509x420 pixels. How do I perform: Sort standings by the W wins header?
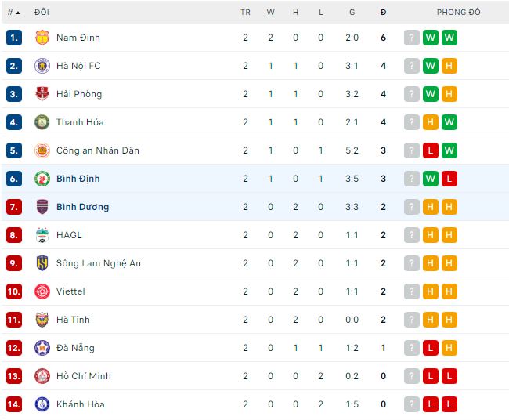pos(271,13)
